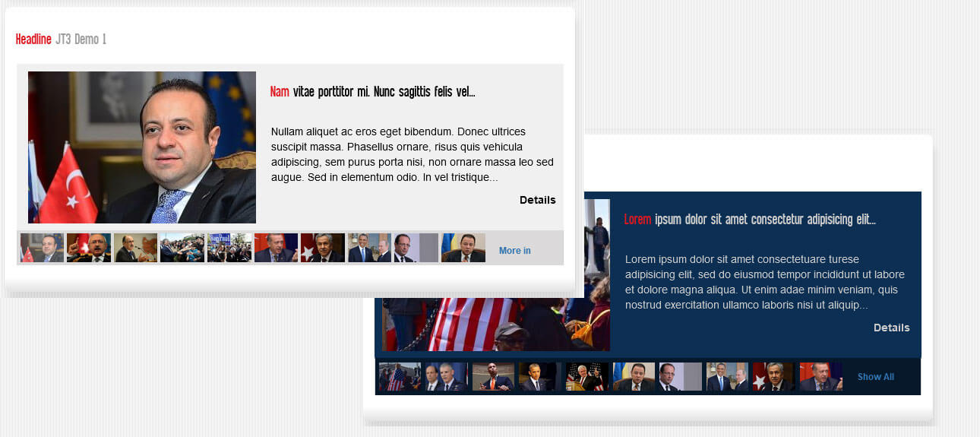
Task: Select last thumbnail with blue-yellow flag in light strip
Action: click(x=463, y=248)
